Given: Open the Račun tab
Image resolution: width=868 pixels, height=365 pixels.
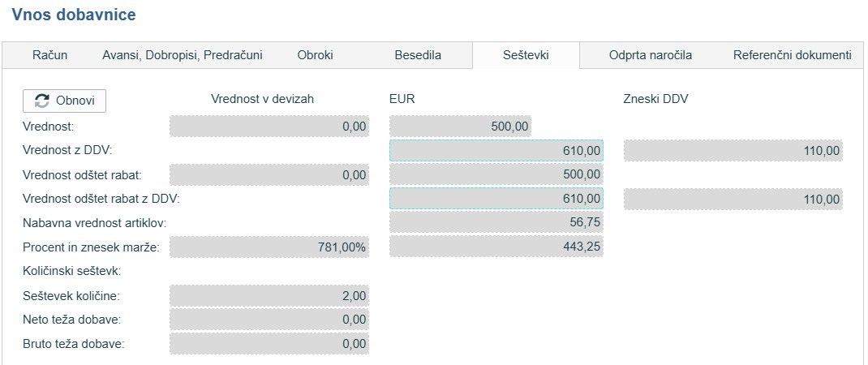Looking at the screenshot, I should [x=49, y=55].
